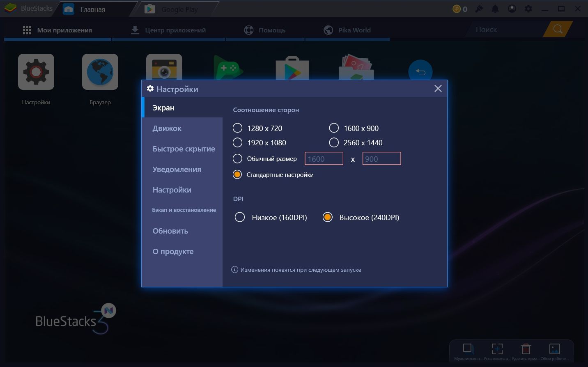Launch the Браузер globe app icon

pyautogui.click(x=100, y=72)
